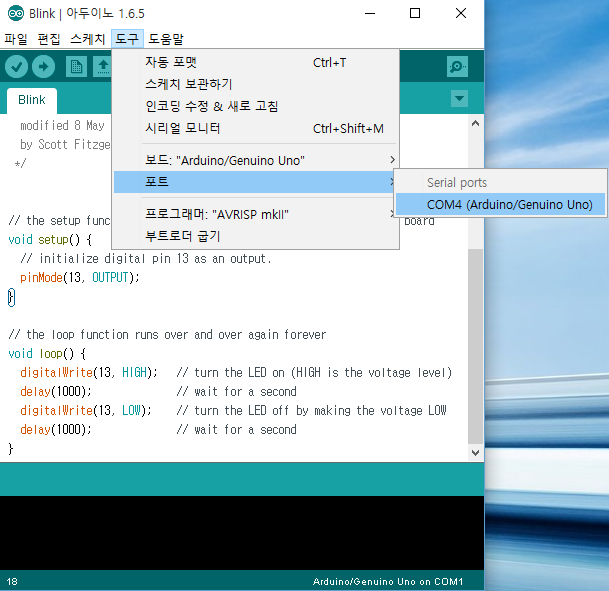
Task: Click the Open sketch up-arrow icon
Action: tap(103, 67)
